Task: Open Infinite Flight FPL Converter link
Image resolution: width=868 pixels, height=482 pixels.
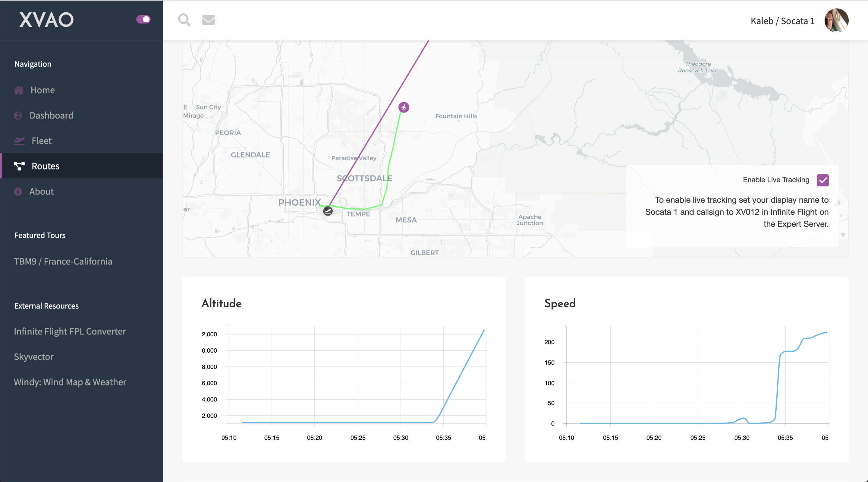Action: pyautogui.click(x=70, y=331)
